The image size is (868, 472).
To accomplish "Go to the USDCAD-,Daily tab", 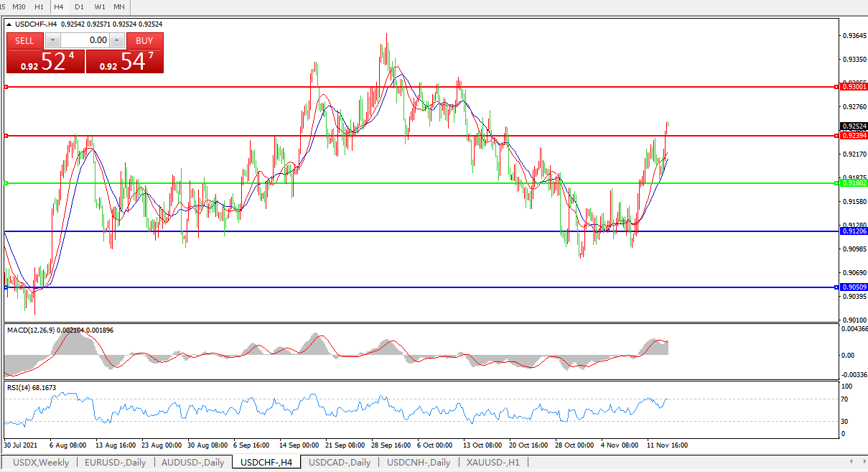I will click(340, 463).
